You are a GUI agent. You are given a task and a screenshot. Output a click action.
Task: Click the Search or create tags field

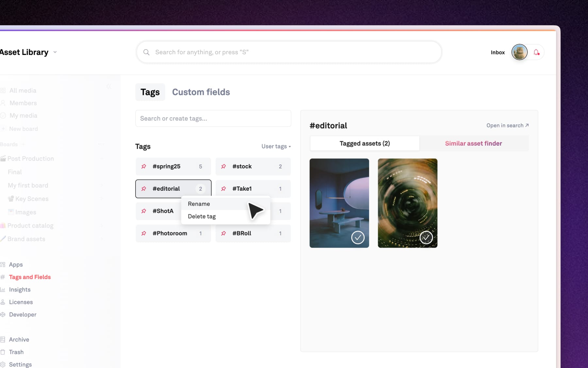coord(213,118)
